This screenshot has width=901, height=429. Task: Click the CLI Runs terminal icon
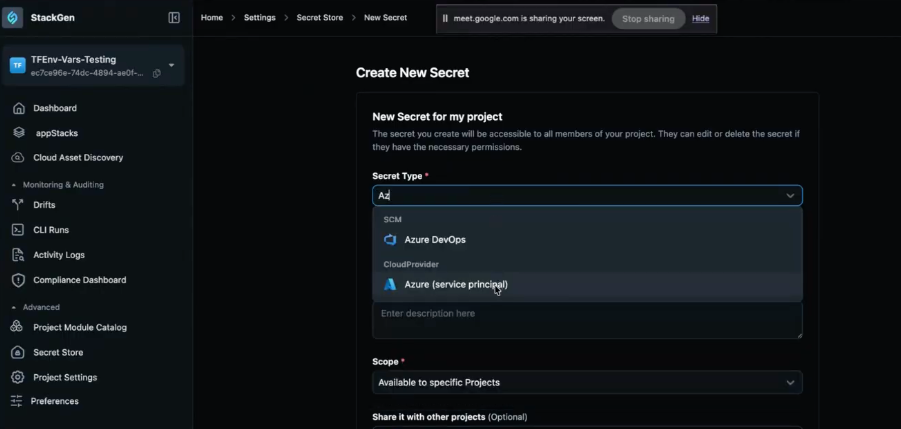pos(18,230)
